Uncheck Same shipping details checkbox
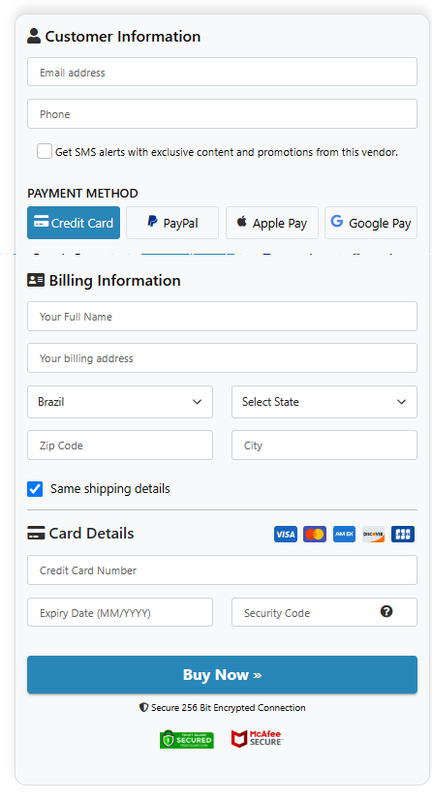This screenshot has height=799, width=432. pos(35,489)
